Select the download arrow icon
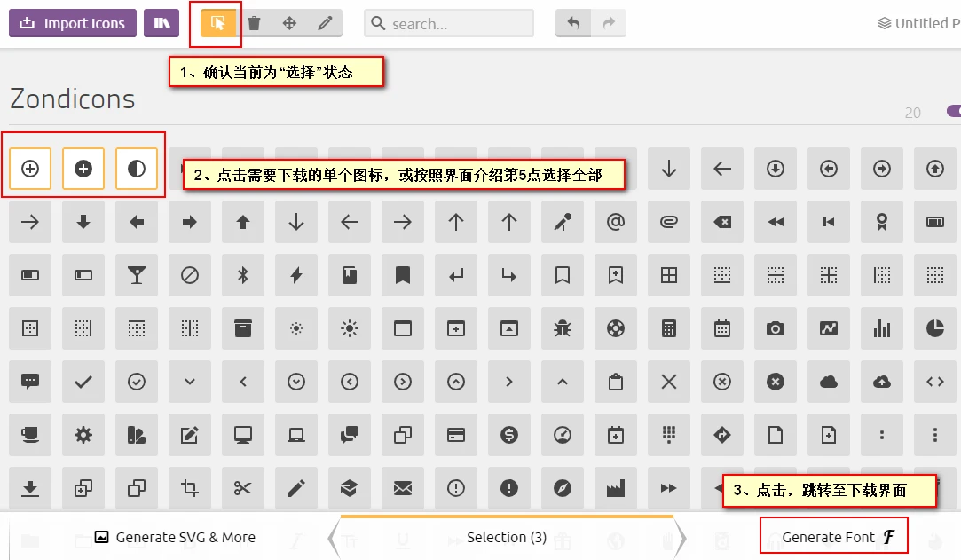This screenshot has width=961, height=560. click(30, 488)
